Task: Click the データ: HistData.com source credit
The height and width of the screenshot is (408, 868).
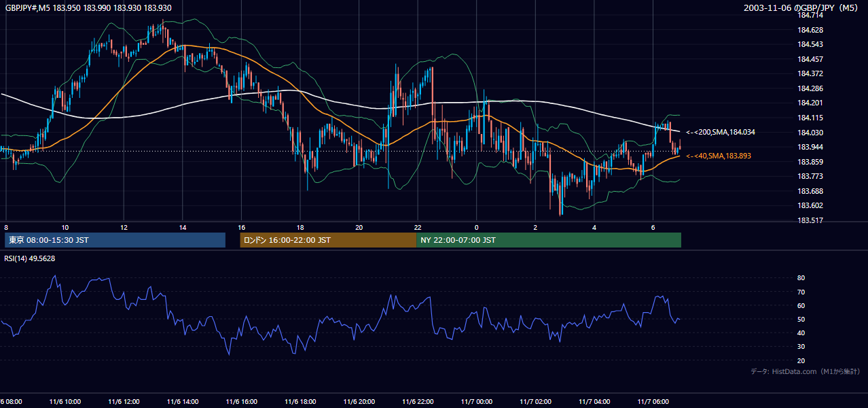Action: [806, 371]
